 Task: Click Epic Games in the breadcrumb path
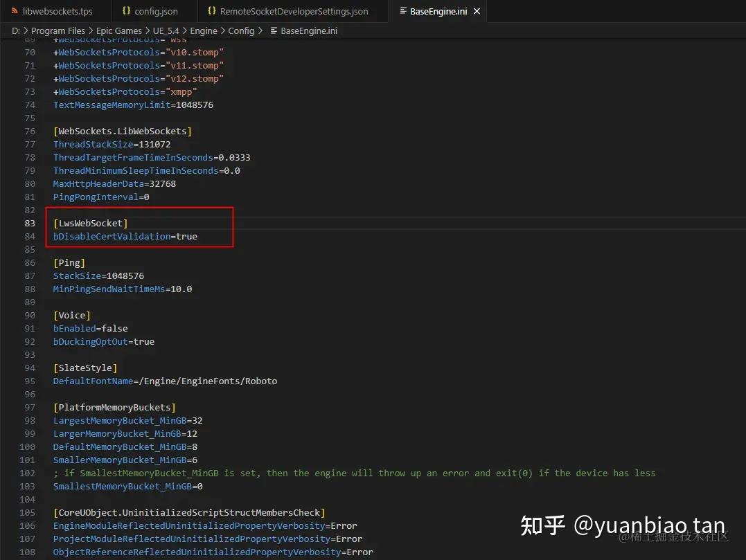click(x=118, y=30)
